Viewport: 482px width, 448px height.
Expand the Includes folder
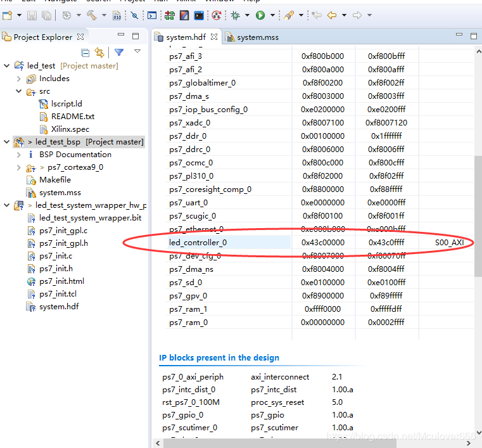[19, 79]
